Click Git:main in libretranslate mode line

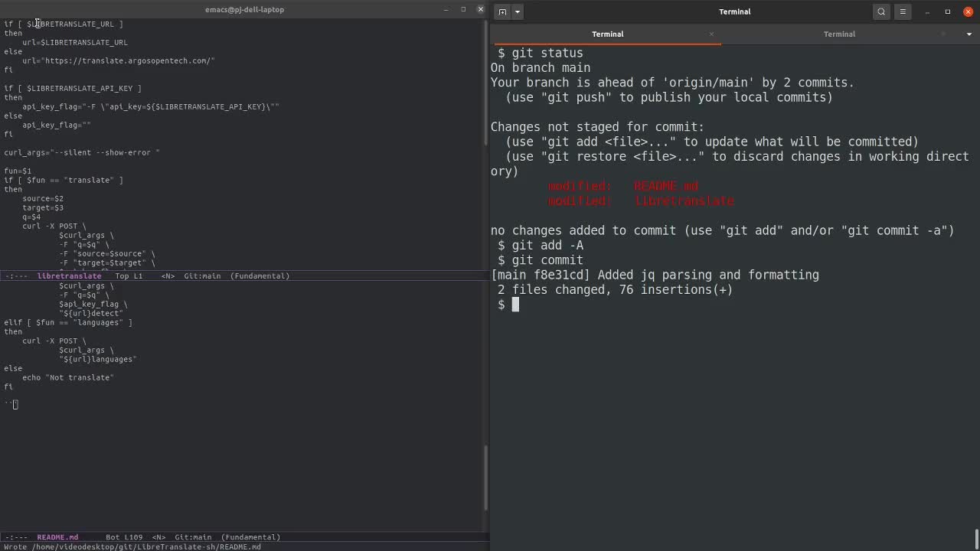click(202, 275)
